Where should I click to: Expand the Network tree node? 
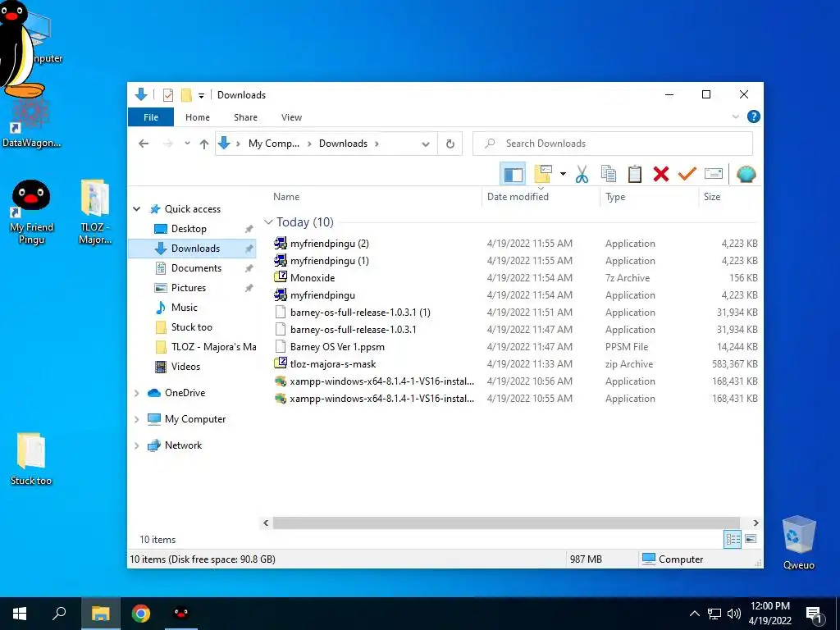pos(137,445)
